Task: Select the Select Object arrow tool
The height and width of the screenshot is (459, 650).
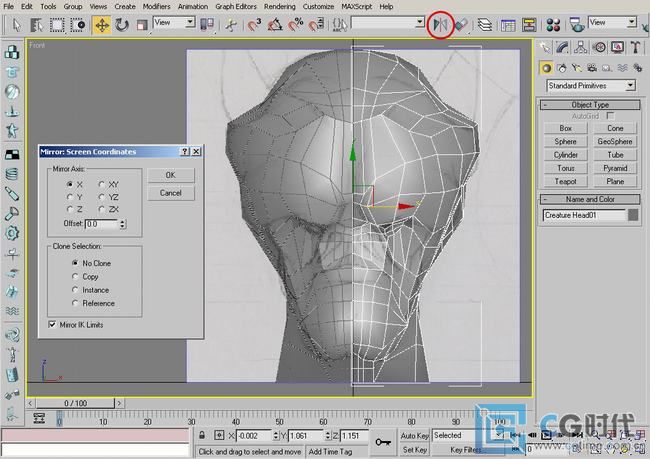Action: point(17,25)
